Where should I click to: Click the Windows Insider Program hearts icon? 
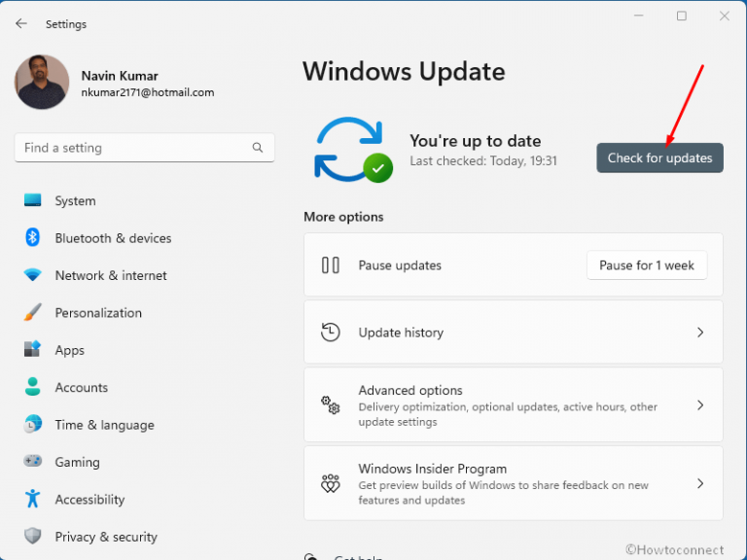pyautogui.click(x=330, y=483)
